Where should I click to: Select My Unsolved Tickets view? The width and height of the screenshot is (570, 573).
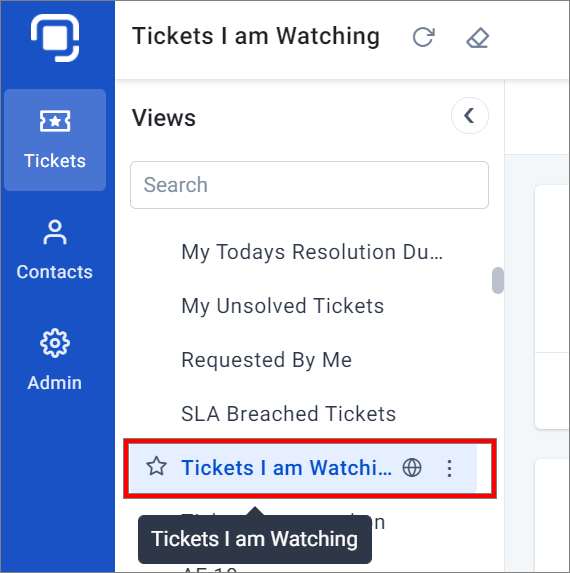tap(282, 306)
